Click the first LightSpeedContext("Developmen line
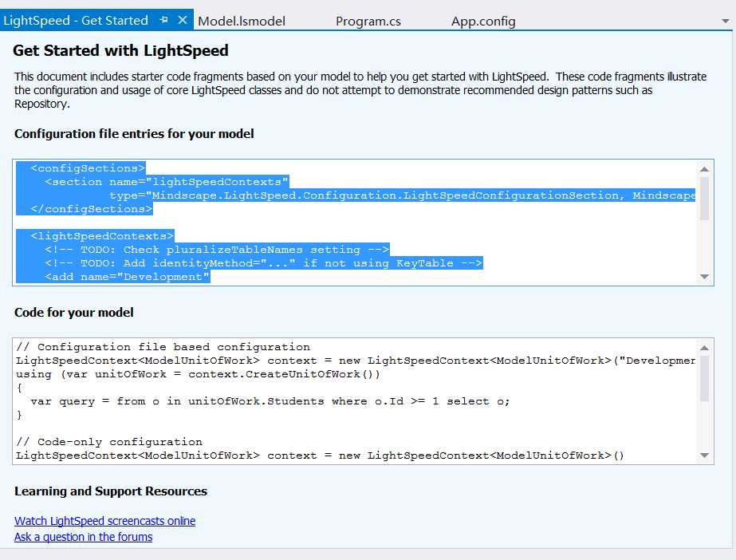The image size is (736, 560). [356, 361]
